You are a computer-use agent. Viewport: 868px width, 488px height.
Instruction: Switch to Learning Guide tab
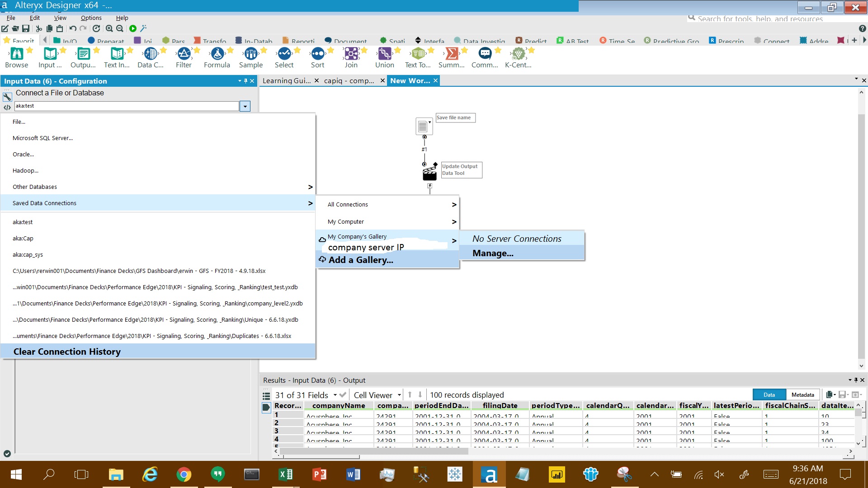point(287,81)
